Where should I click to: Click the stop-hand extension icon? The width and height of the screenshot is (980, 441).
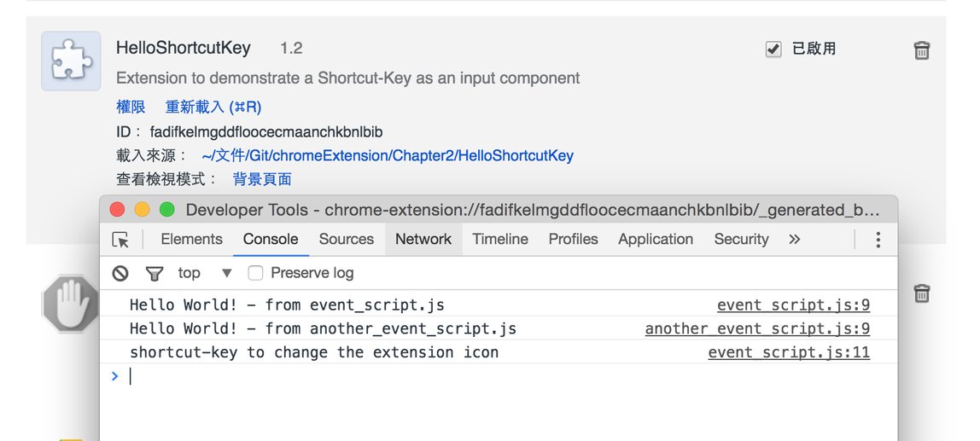pyautogui.click(x=71, y=304)
